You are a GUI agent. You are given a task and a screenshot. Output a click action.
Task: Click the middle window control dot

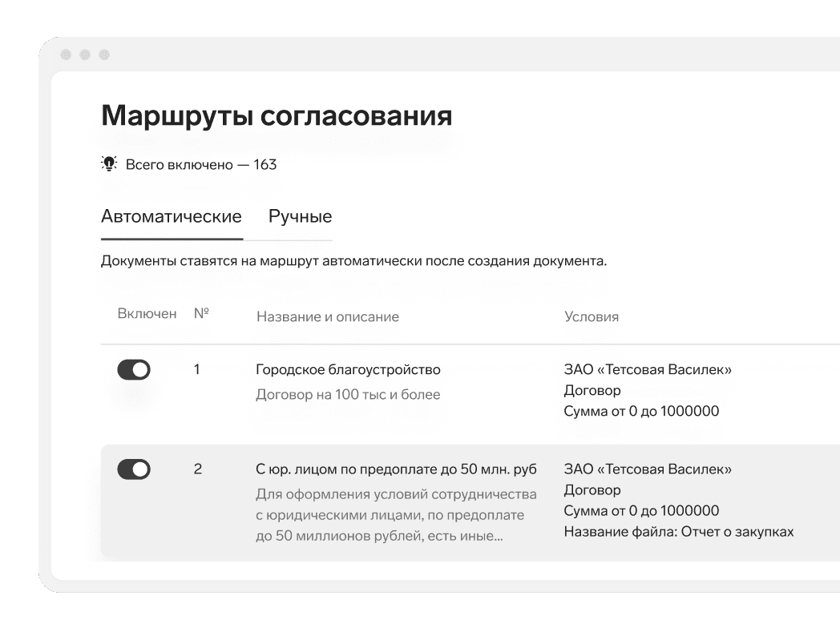(x=84, y=56)
